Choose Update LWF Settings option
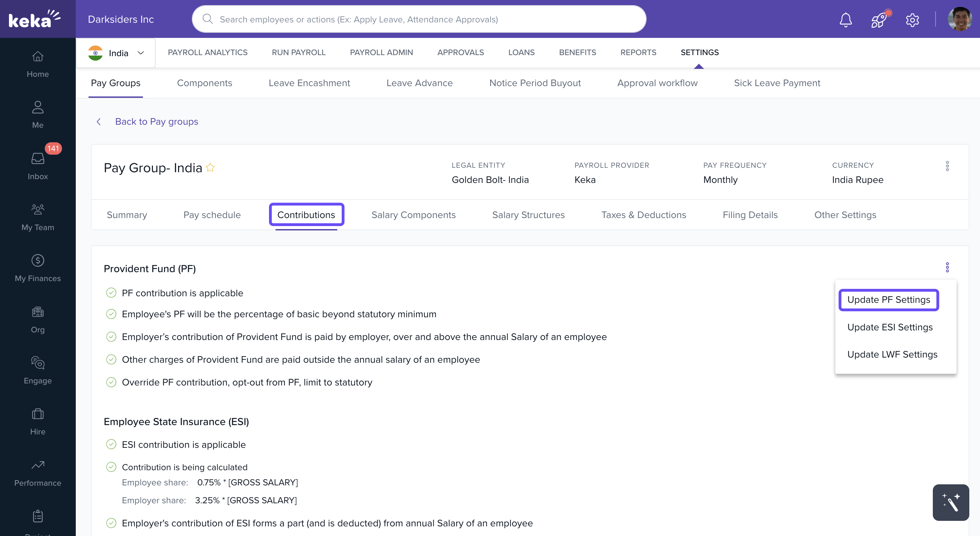980x536 pixels. 892,354
